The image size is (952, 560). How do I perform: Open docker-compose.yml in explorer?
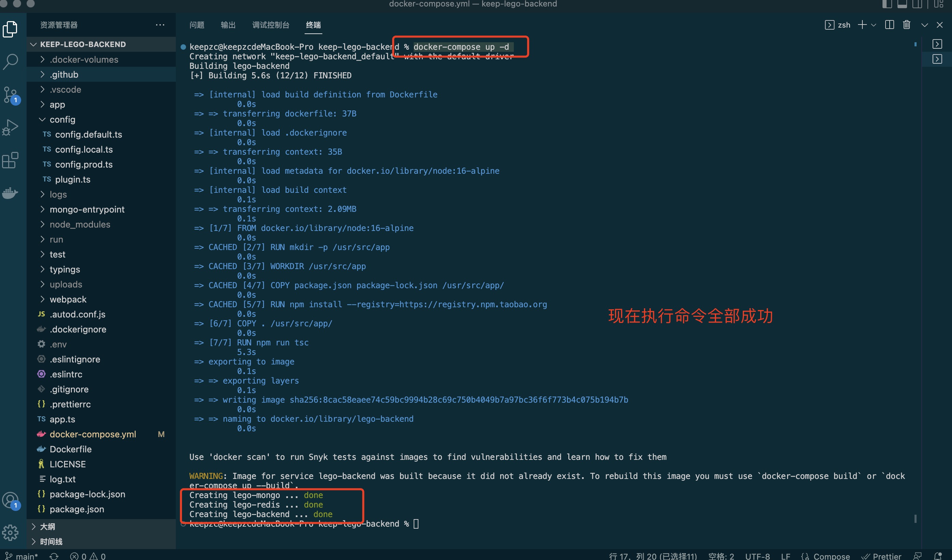pyautogui.click(x=101, y=434)
